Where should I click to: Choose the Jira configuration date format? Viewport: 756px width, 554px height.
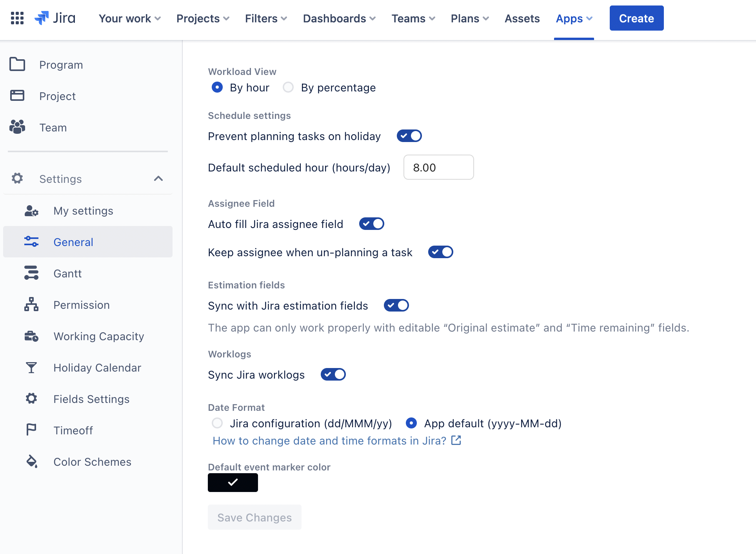(217, 423)
